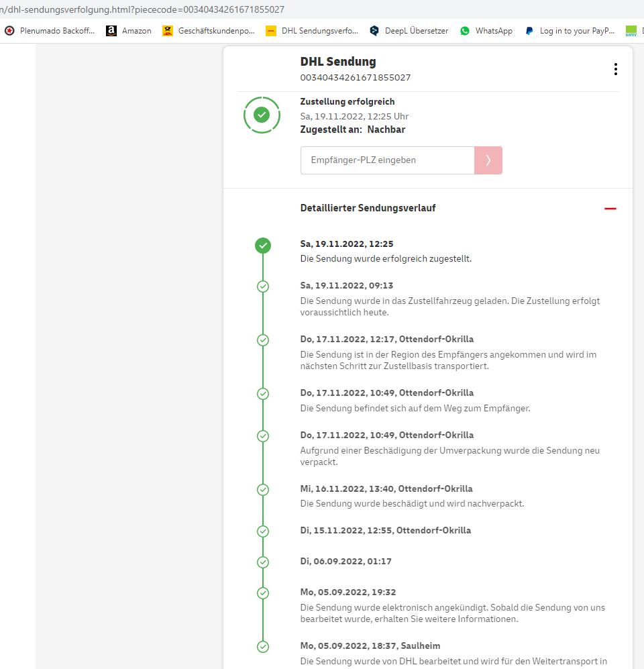Click the 'Zustellung erfolgreich' status text

[347, 101]
